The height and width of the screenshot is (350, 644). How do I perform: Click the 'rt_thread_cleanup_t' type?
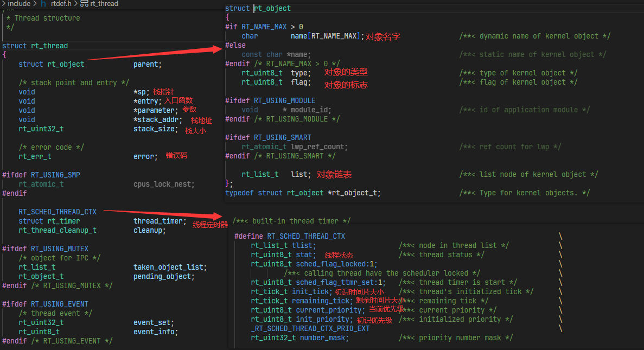[x=58, y=230]
